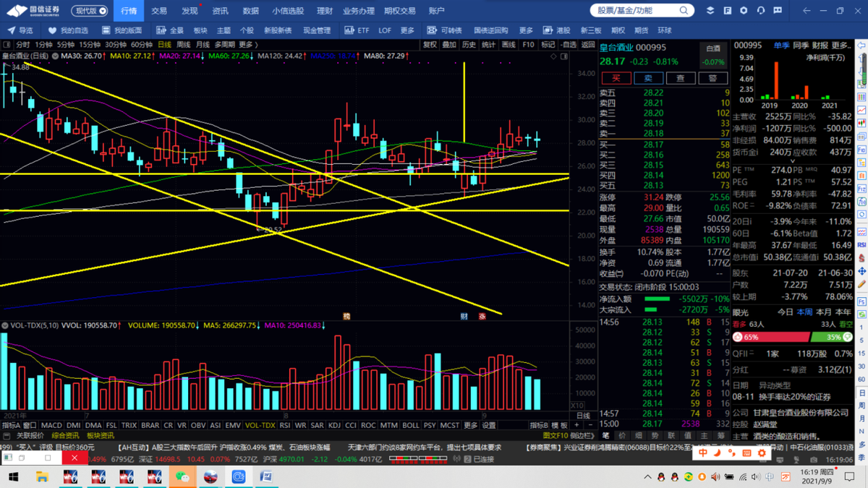Click the headset customer service icon
The height and width of the screenshot is (488, 868).
tap(761, 11)
